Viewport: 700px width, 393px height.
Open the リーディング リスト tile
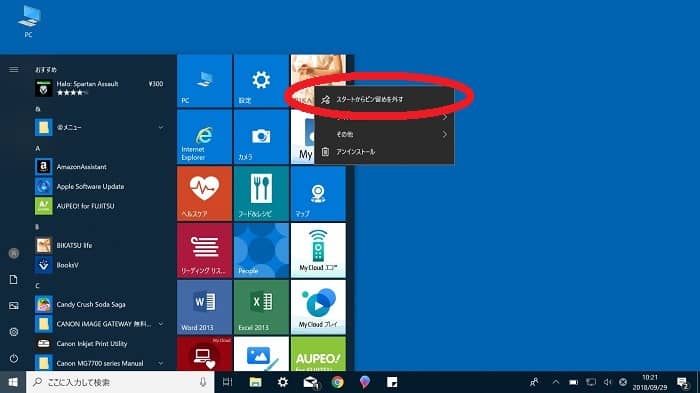[x=204, y=251]
